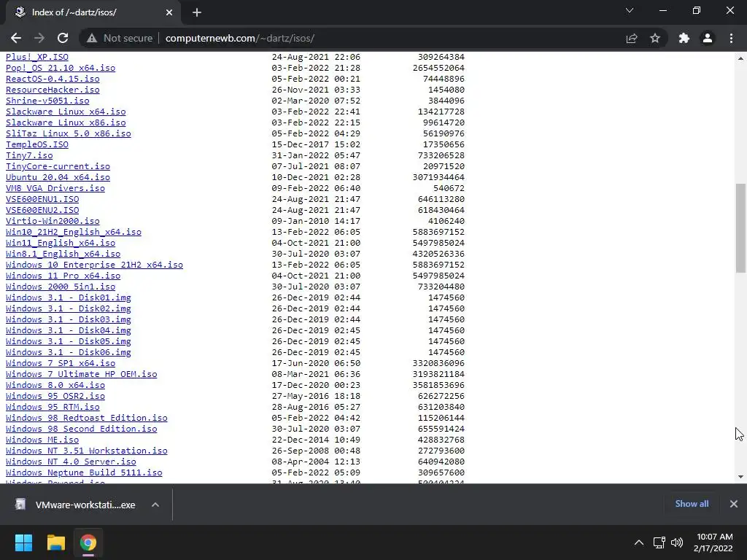
Task: Open the volume tray icon
Action: coord(677,542)
